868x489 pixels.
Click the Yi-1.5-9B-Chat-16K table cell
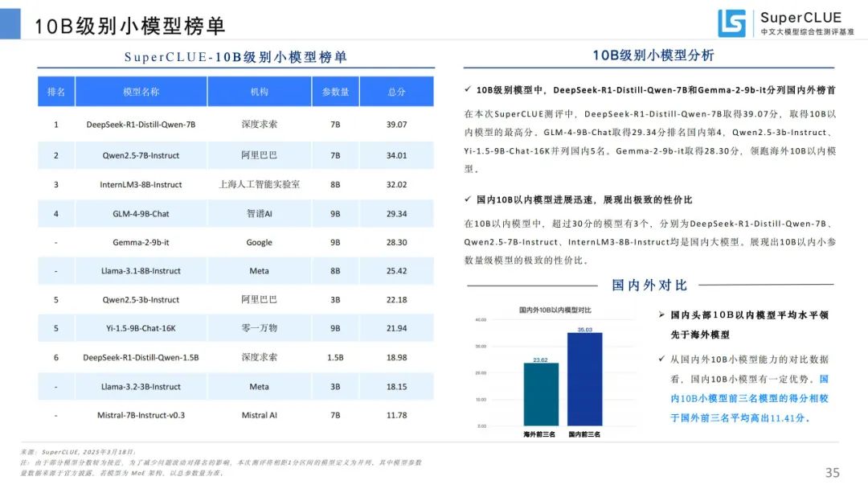coord(141,328)
